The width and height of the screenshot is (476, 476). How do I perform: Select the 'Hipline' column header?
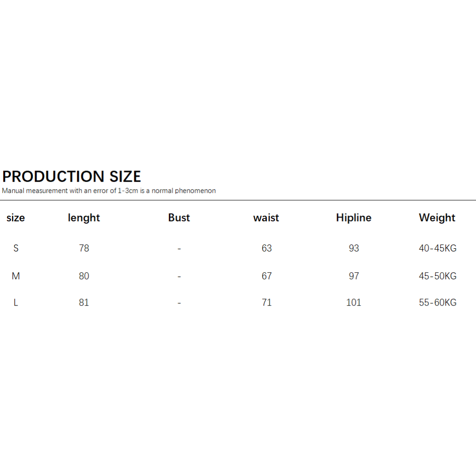[354, 218]
